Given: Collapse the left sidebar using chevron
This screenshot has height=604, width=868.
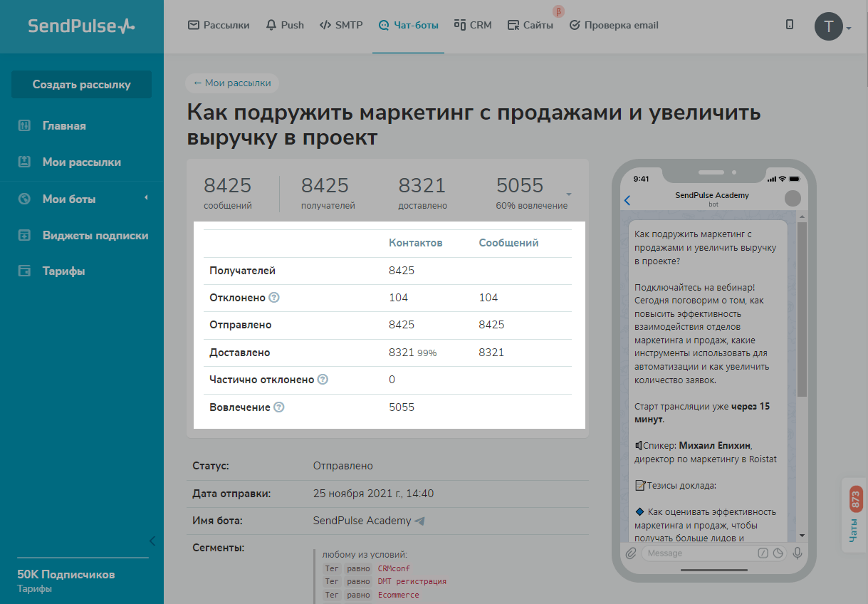Looking at the screenshot, I should pyautogui.click(x=152, y=540).
